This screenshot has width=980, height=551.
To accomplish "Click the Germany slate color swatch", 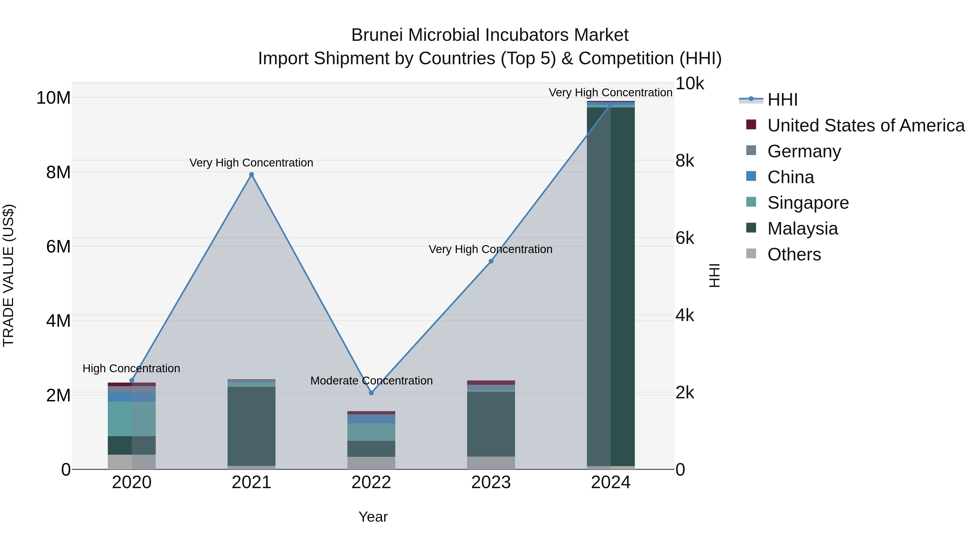I will tap(751, 150).
